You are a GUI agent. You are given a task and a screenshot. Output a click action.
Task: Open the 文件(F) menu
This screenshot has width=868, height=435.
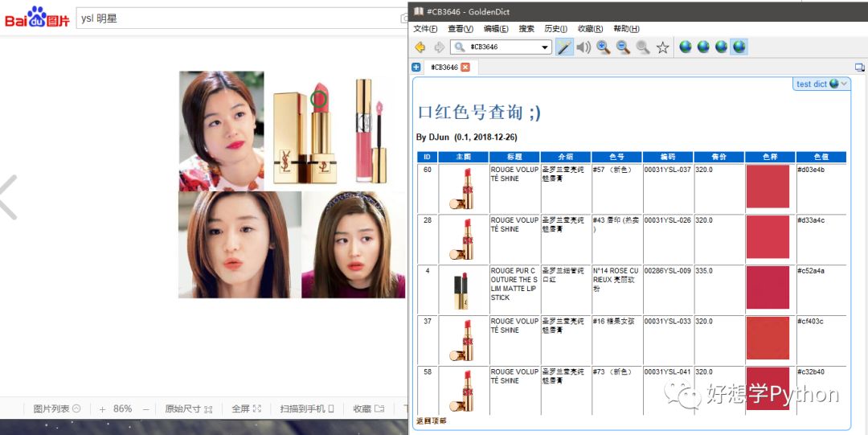tap(425, 29)
